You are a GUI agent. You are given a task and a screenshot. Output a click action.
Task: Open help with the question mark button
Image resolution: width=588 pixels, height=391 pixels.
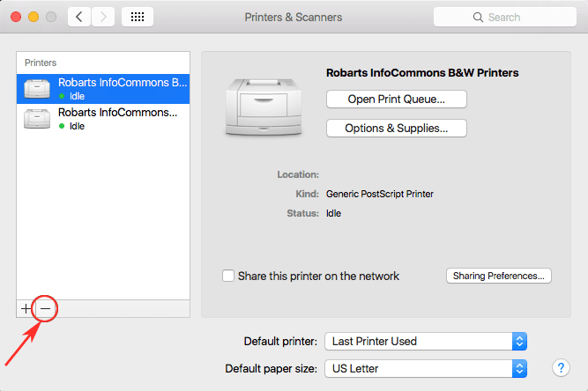tap(561, 367)
